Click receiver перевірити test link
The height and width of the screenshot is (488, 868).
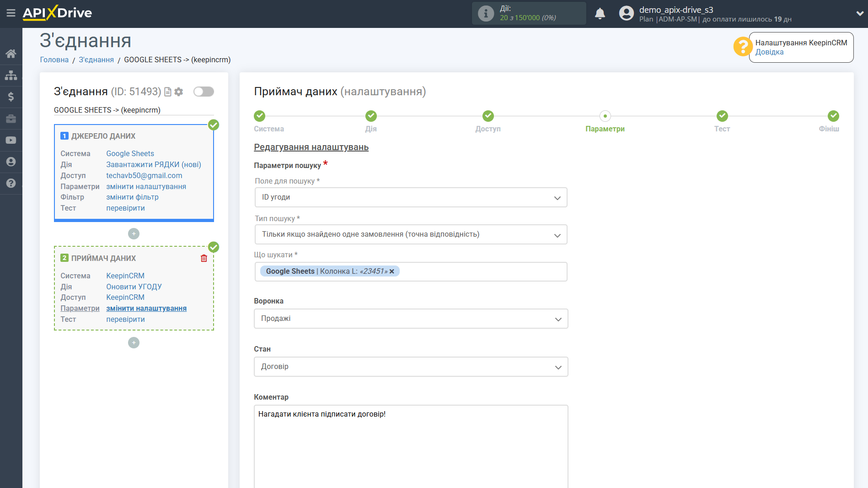pyautogui.click(x=125, y=320)
